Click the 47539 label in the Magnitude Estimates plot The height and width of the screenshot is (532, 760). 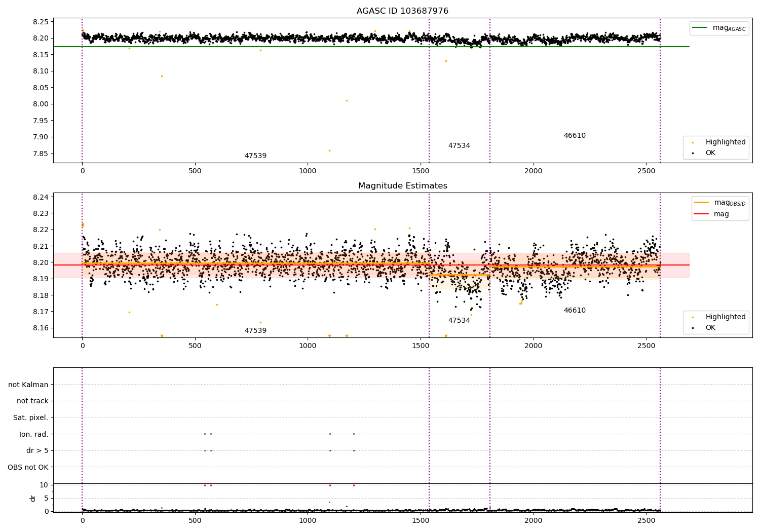[x=255, y=331]
